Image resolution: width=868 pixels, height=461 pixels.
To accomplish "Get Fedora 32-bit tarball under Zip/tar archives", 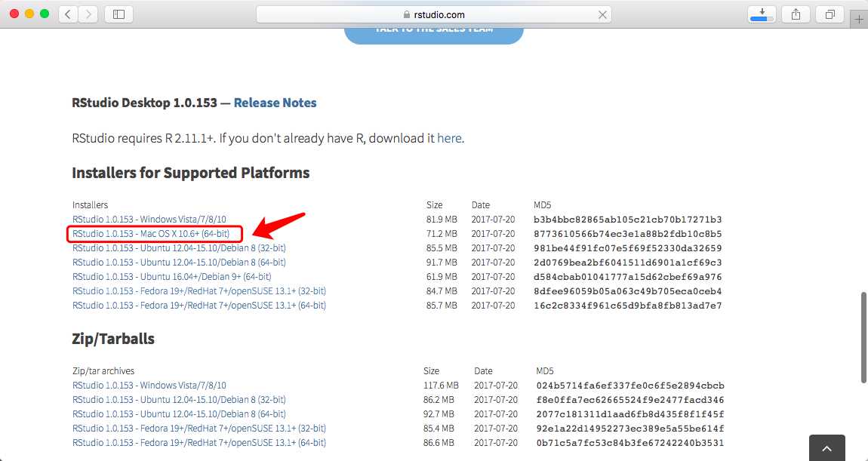I will point(199,429).
